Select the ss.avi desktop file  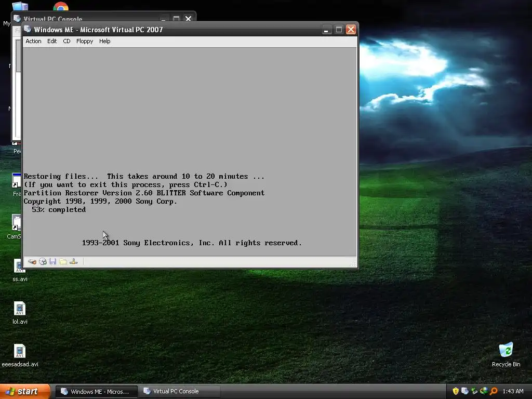(20, 270)
